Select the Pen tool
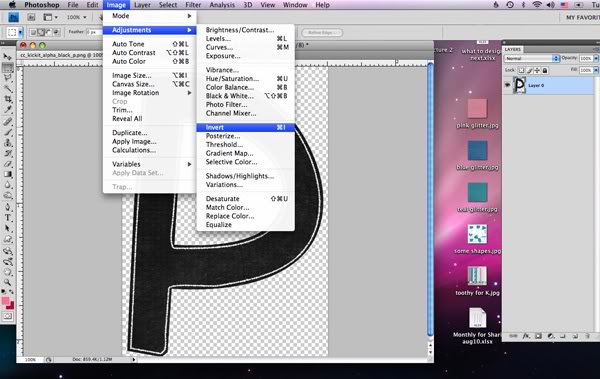Image resolution: width=600 pixels, height=379 pixels. click(x=8, y=207)
